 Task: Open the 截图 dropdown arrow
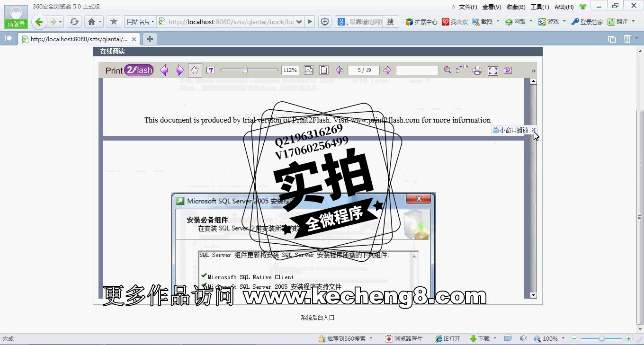(498, 22)
